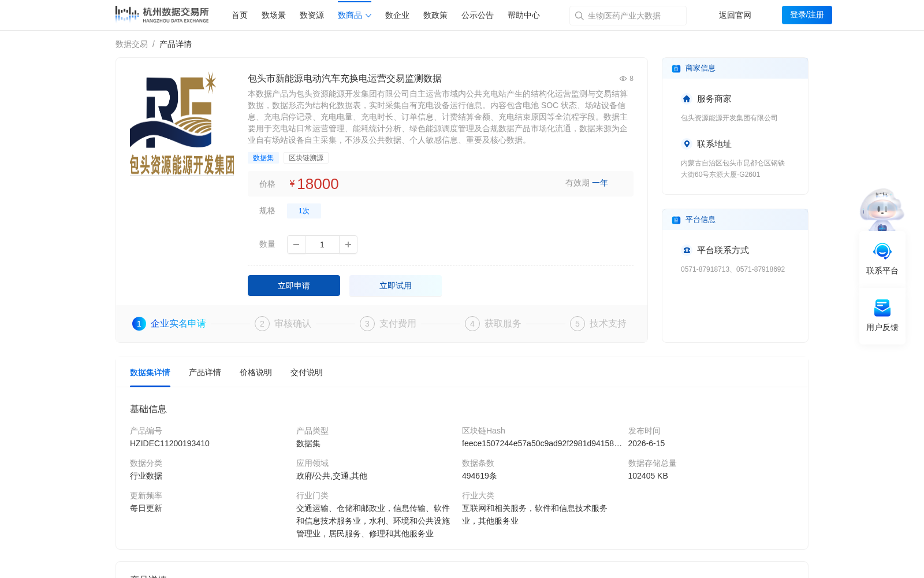Select the 1次 specification option
Image resolution: width=924 pixels, height=578 pixels.
(304, 211)
